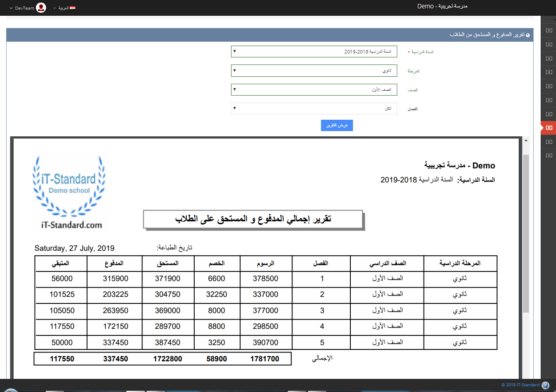Viewport: 556px width, 392px height.
Task: Click the bottommost money icon in the sidebar
Action: click(x=549, y=155)
